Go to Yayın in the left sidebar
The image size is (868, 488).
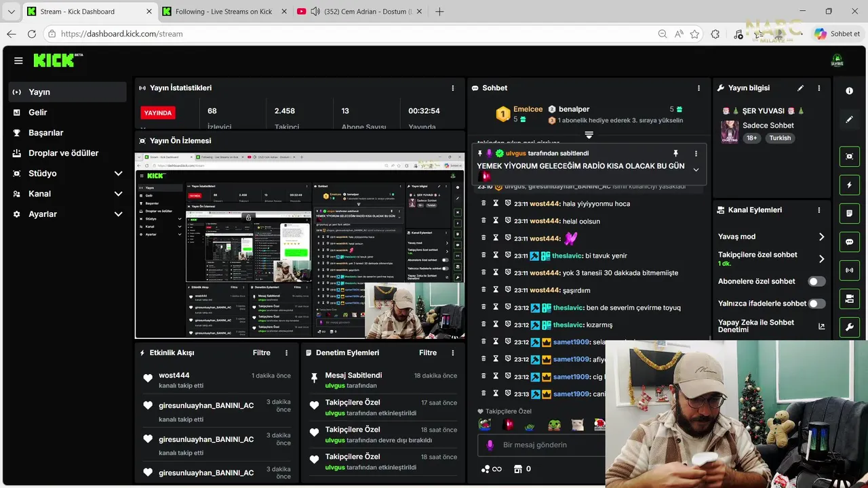coord(68,92)
